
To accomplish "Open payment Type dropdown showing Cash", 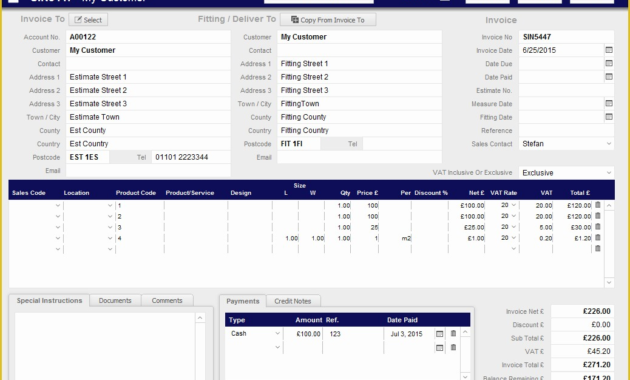I will pos(277,333).
